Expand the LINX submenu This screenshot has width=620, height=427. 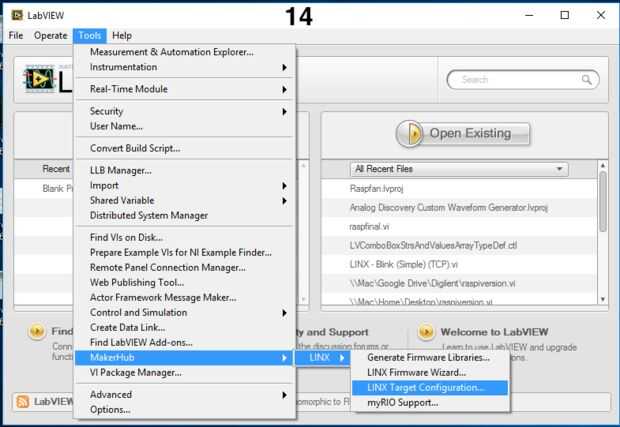pos(323,358)
